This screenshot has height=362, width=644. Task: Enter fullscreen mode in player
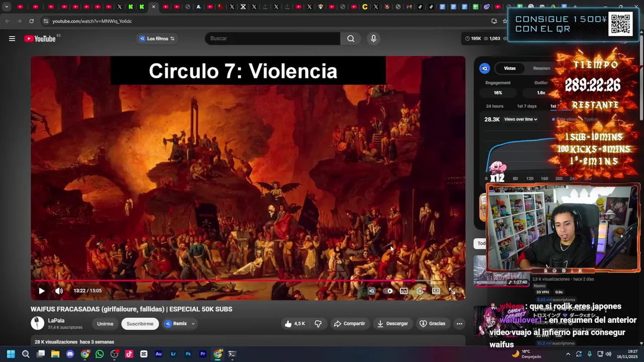point(452,291)
